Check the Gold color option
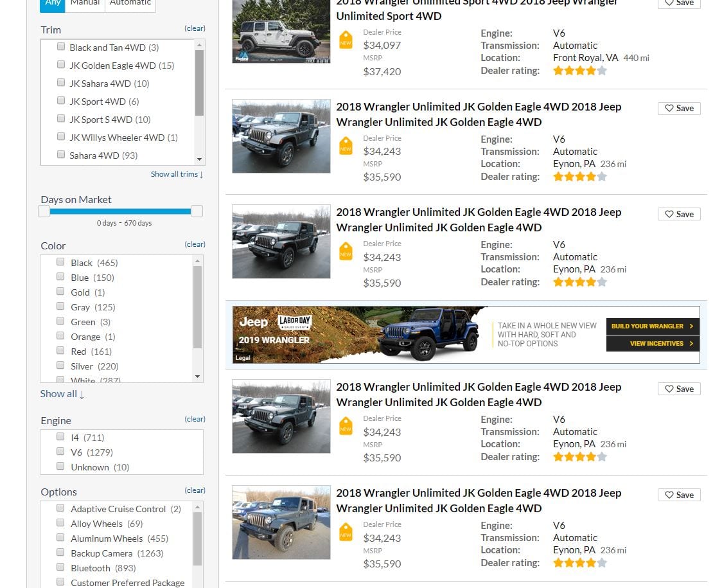The width and height of the screenshot is (722, 588). point(60,291)
